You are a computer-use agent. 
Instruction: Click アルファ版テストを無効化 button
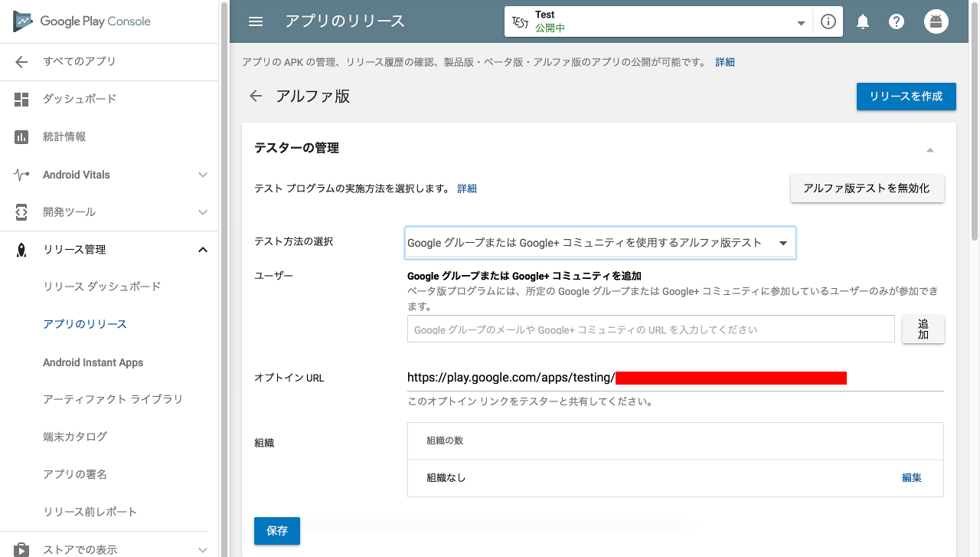coord(867,188)
